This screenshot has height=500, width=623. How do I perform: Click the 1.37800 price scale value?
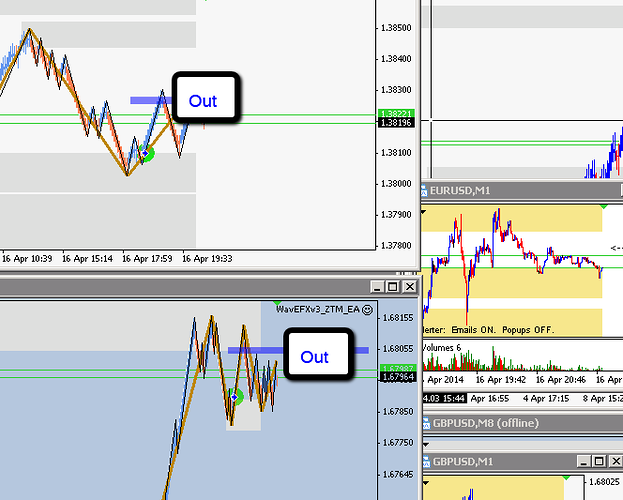point(396,246)
